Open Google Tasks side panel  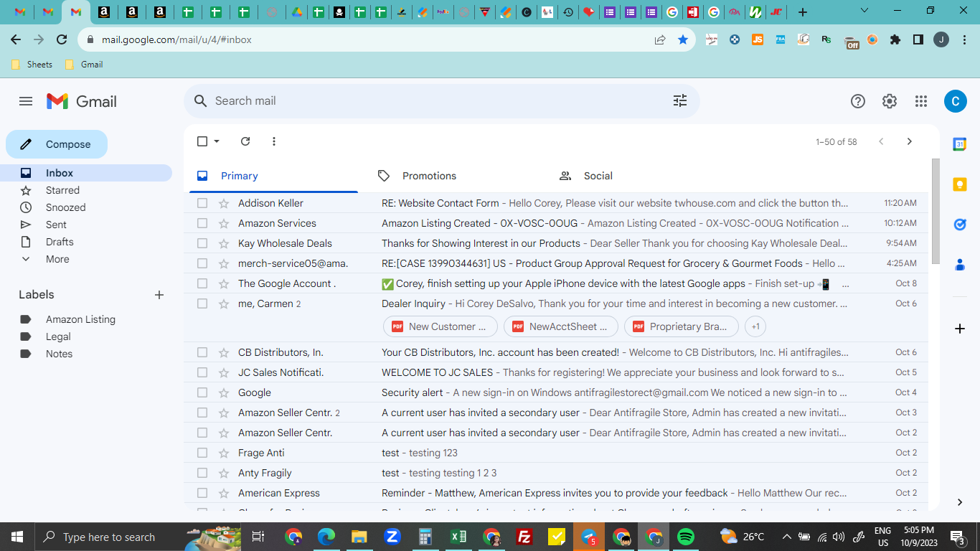click(x=959, y=225)
